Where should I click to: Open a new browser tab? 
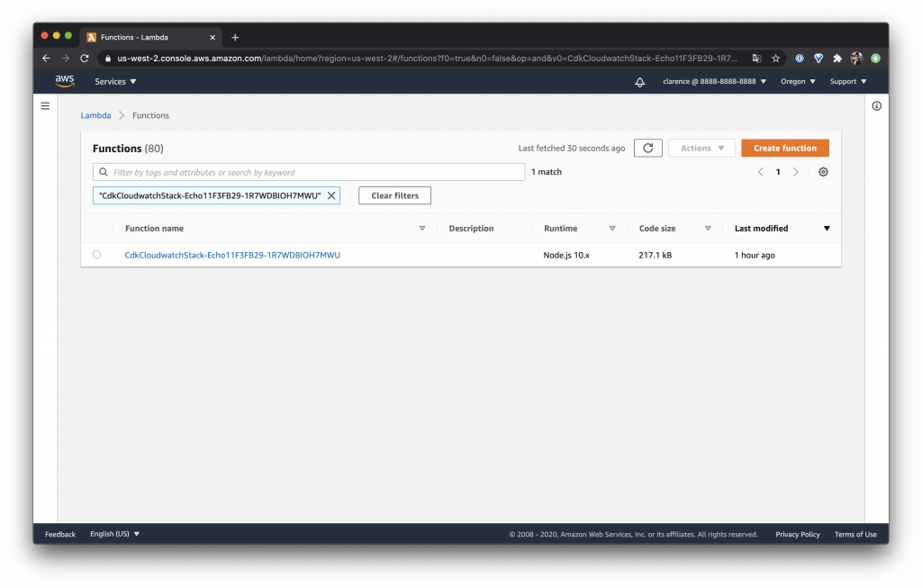click(x=235, y=37)
